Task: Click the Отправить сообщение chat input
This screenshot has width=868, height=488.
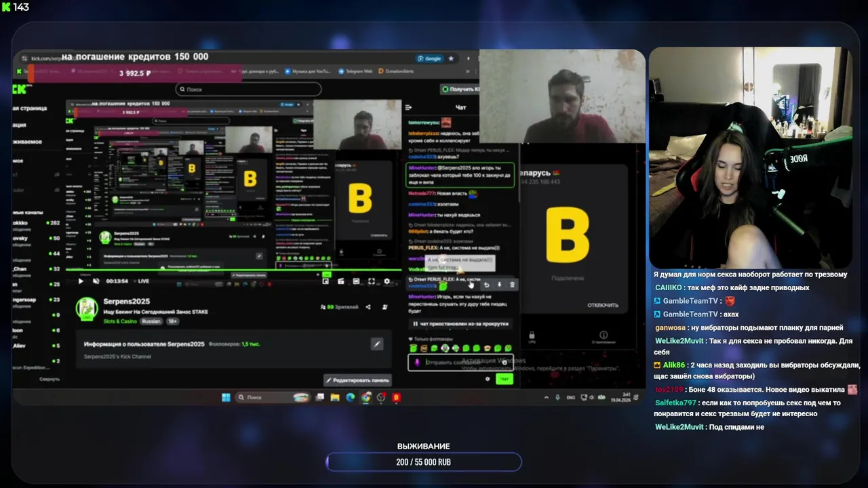Action: (x=461, y=363)
